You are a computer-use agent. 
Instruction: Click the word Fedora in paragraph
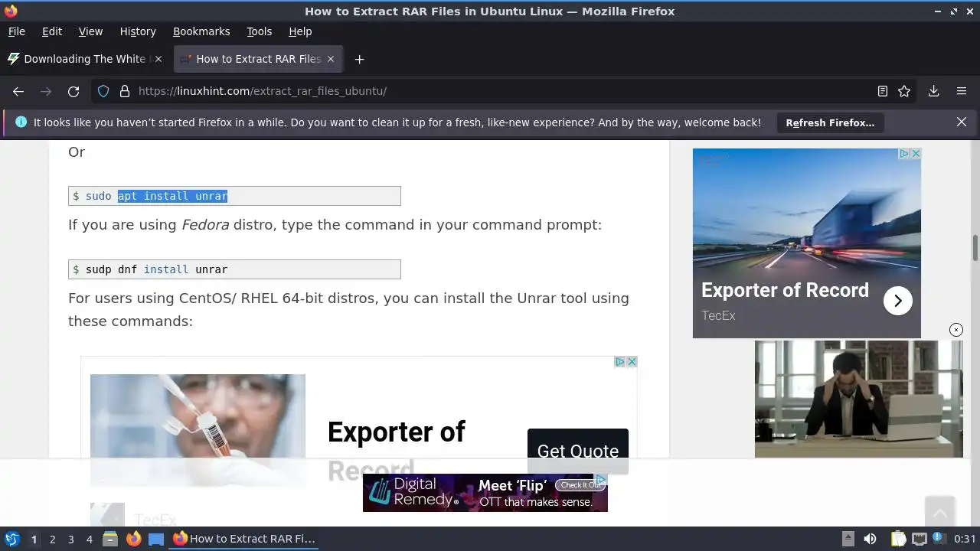tap(205, 225)
